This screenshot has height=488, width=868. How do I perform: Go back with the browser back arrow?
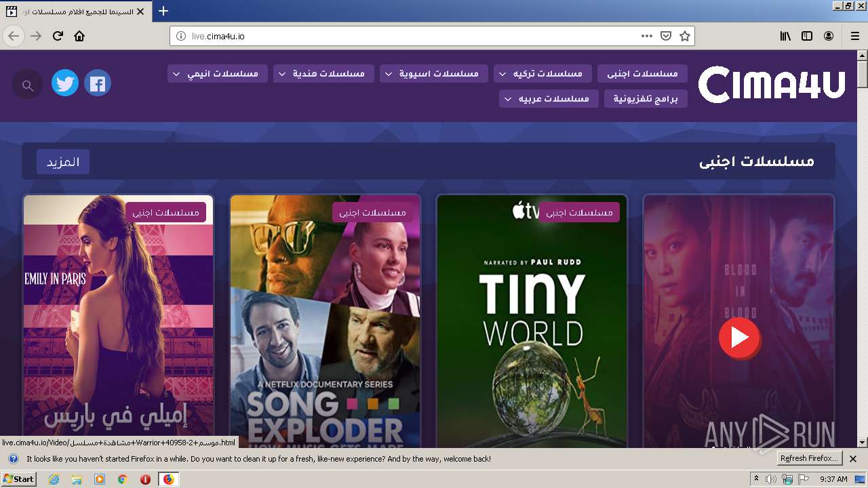pyautogui.click(x=14, y=36)
